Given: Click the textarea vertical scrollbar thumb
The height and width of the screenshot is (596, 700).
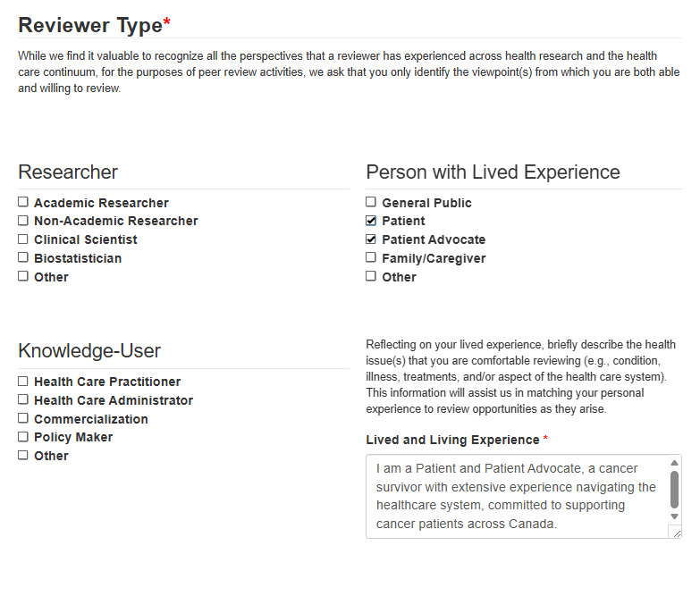Looking at the screenshot, I should (x=674, y=489).
